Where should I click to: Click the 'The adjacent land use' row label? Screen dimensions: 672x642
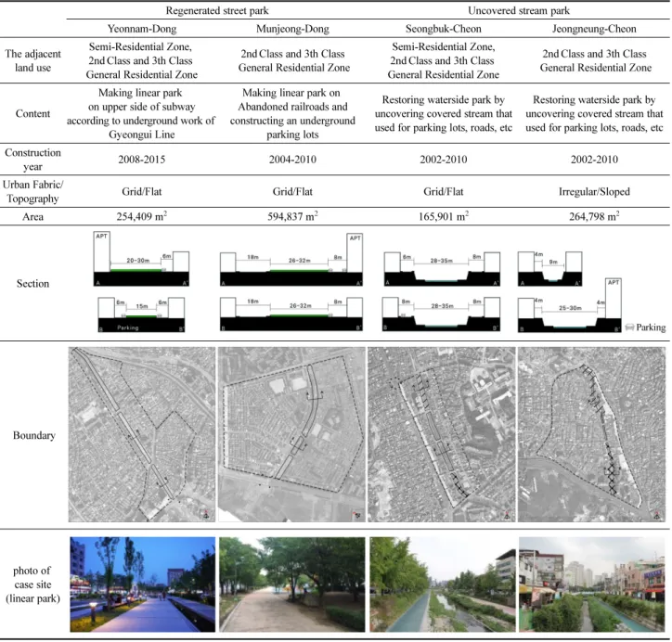click(33, 60)
